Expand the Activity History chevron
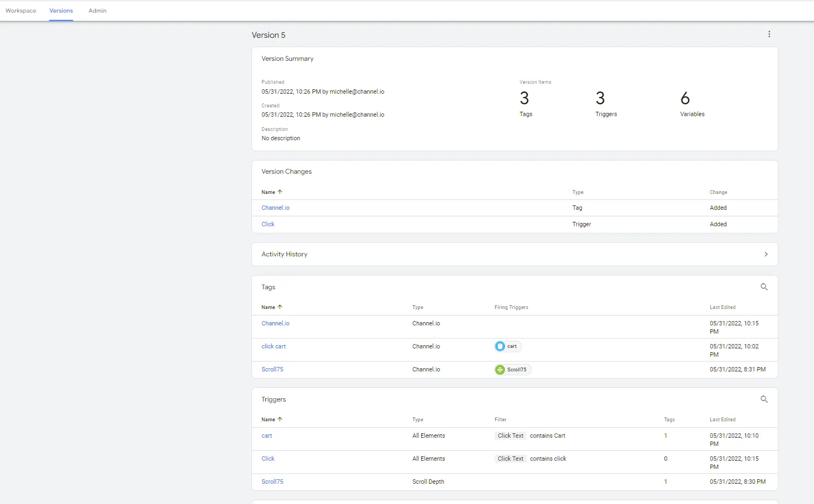The image size is (814, 504). [766, 254]
